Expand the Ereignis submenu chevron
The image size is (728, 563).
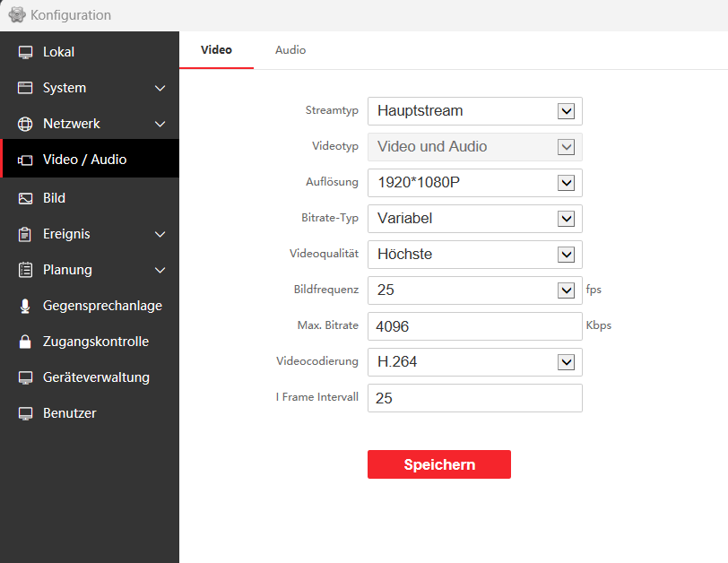click(160, 234)
